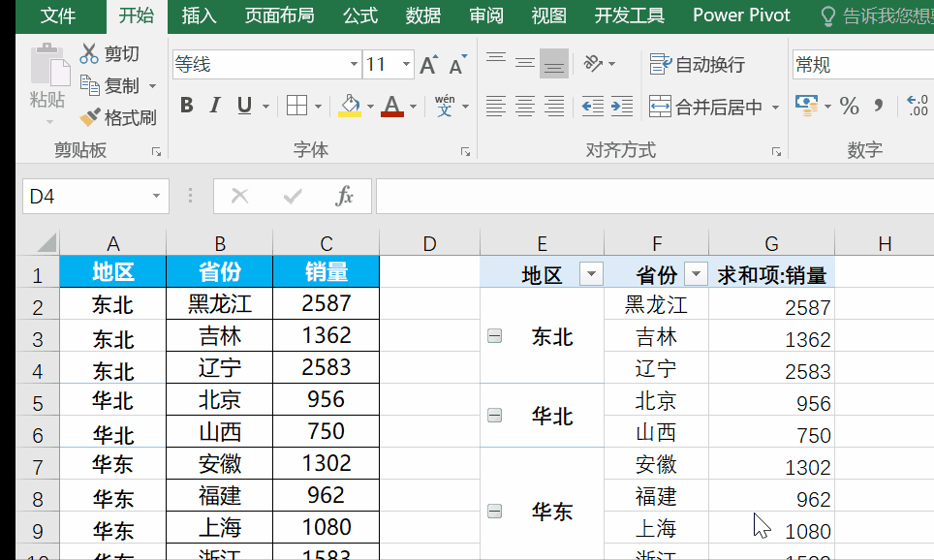Click the wén phonetic guide icon

pos(445,106)
